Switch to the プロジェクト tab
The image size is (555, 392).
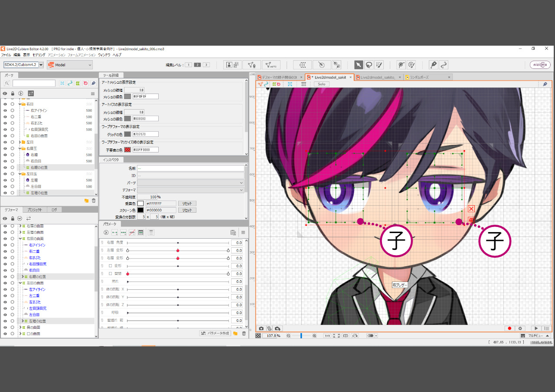click(x=35, y=210)
